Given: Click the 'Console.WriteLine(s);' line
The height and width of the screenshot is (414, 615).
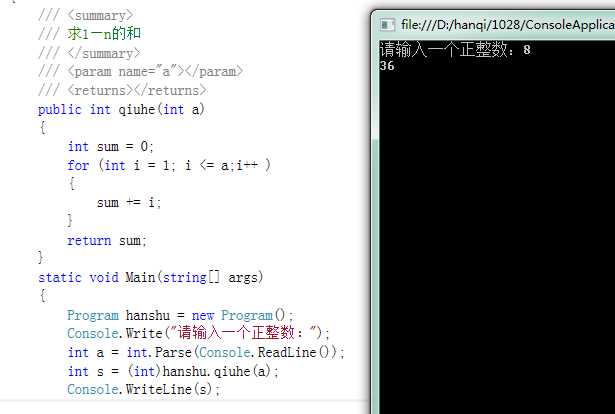Looking at the screenshot, I should 144,389.
